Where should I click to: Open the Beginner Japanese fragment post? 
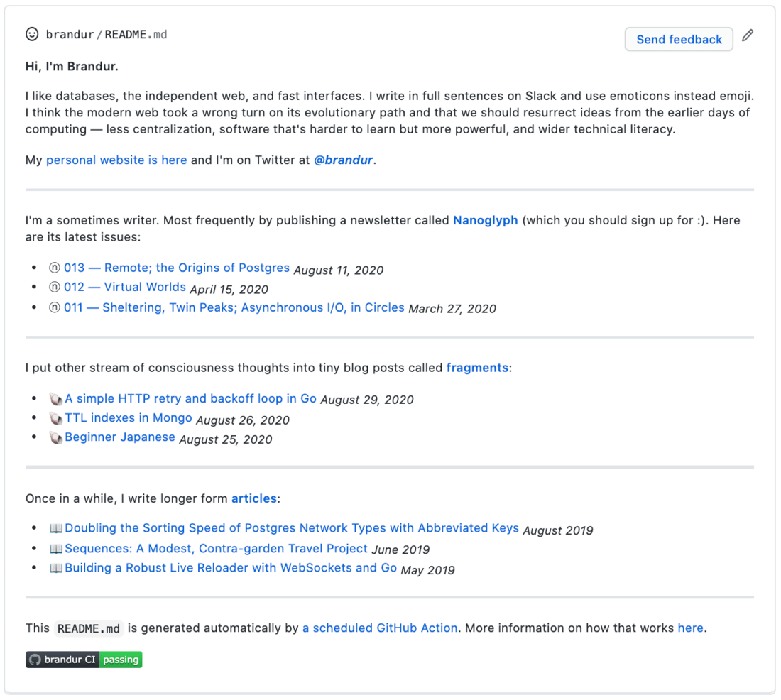[120, 437]
